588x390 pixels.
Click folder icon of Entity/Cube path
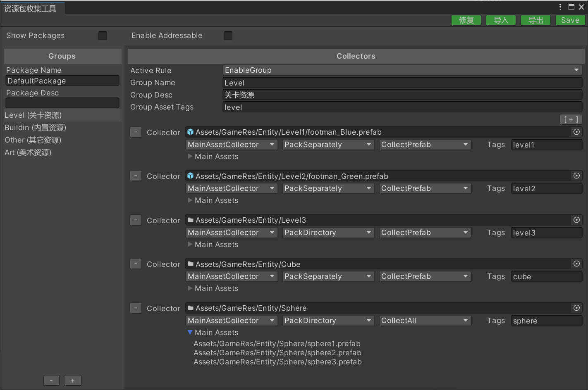(x=191, y=264)
